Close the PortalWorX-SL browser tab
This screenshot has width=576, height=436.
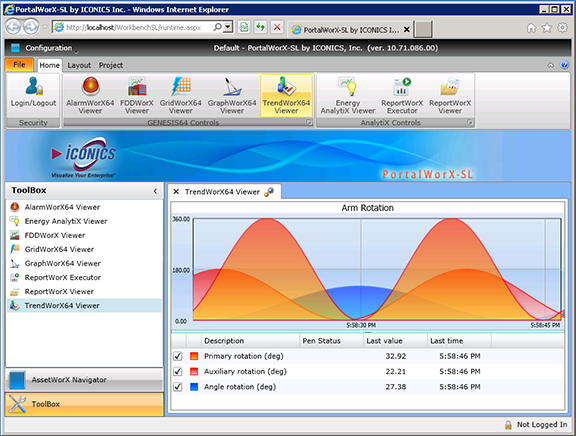tap(407, 29)
